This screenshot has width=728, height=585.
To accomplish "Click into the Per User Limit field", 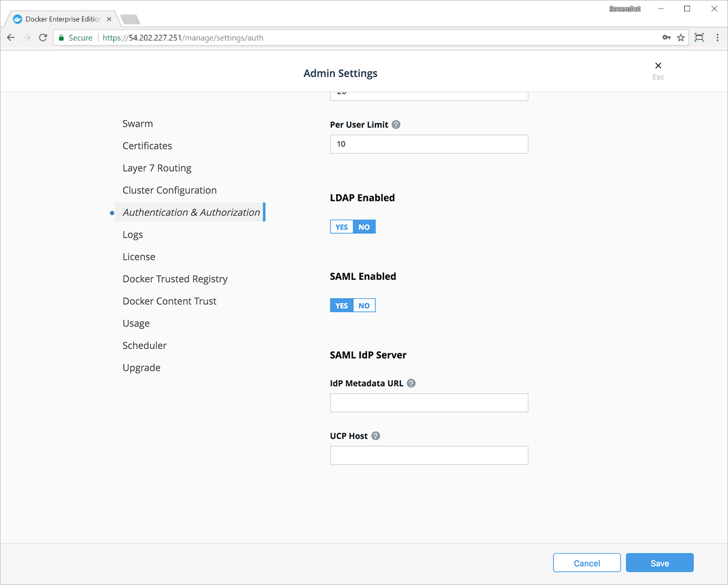I will coord(429,145).
